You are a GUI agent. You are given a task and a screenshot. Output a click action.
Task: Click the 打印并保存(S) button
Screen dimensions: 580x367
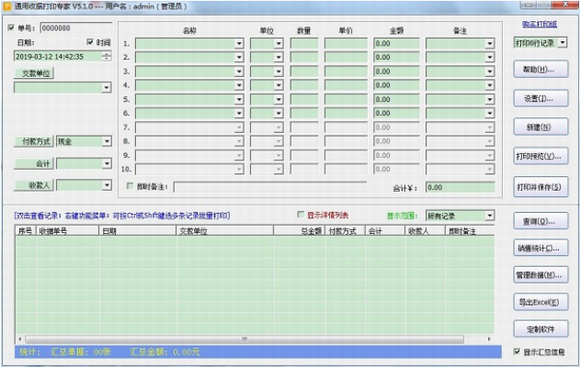[540, 187]
